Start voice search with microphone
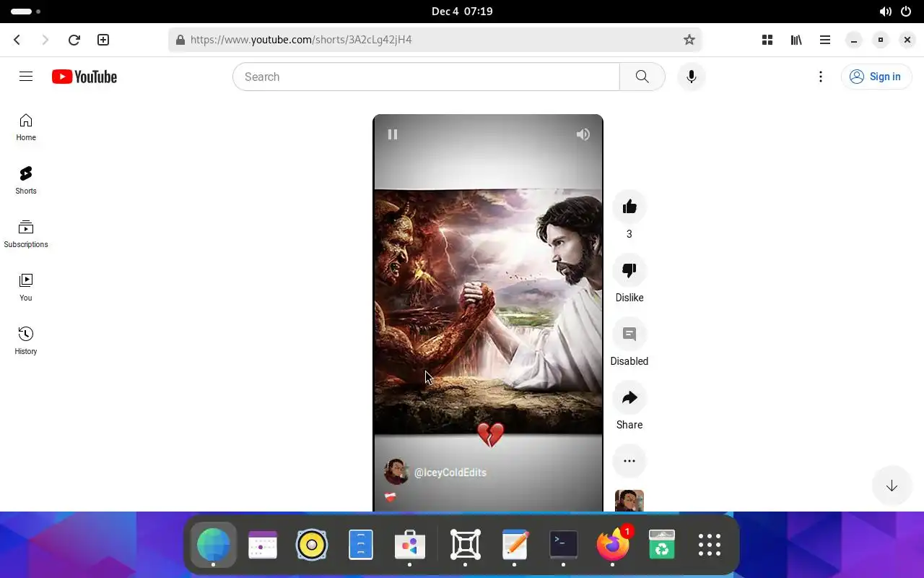 coord(692,77)
